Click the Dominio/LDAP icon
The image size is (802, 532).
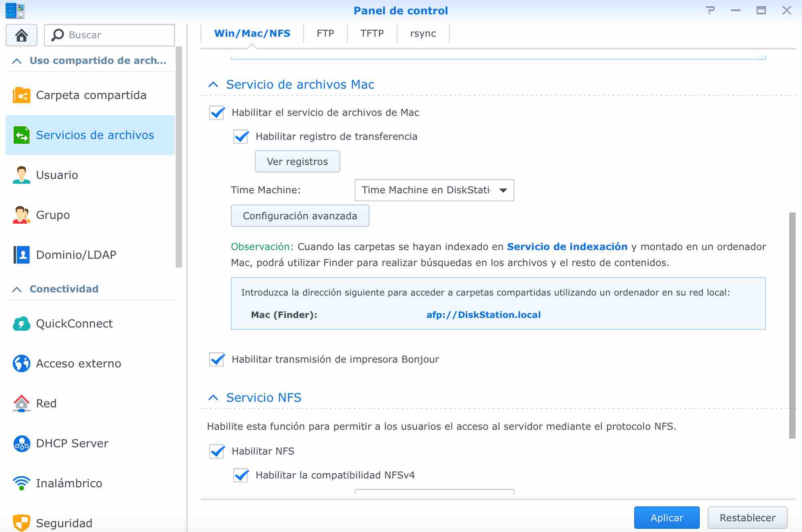[22, 255]
